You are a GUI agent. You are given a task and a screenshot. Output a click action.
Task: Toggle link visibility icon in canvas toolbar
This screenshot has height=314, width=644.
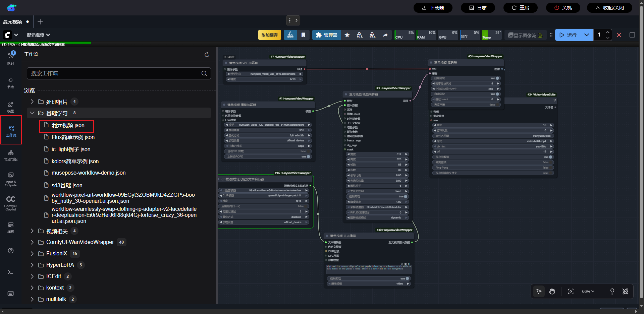point(626,292)
